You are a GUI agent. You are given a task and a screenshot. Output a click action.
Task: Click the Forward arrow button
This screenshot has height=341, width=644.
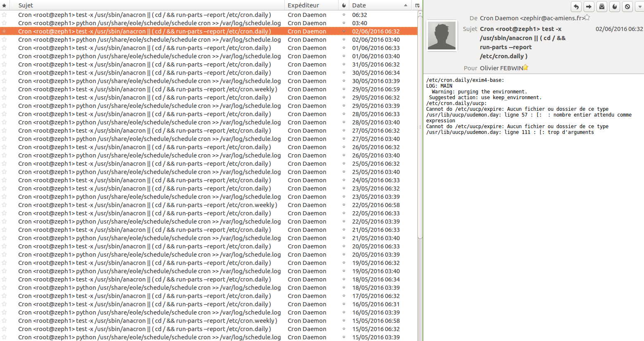(589, 7)
